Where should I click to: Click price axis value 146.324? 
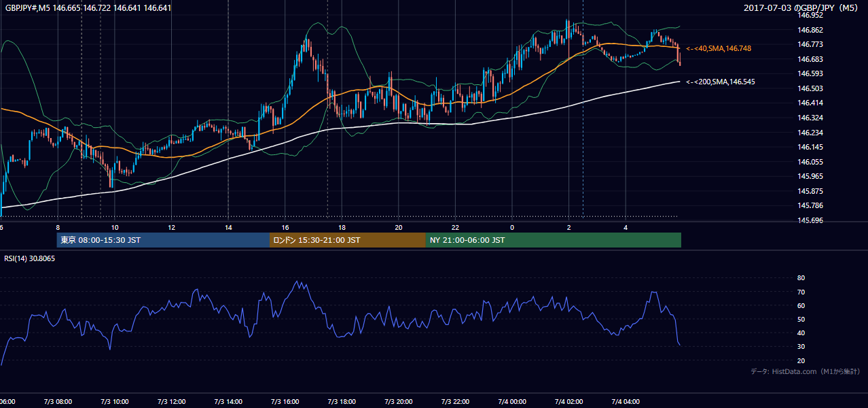coord(810,118)
